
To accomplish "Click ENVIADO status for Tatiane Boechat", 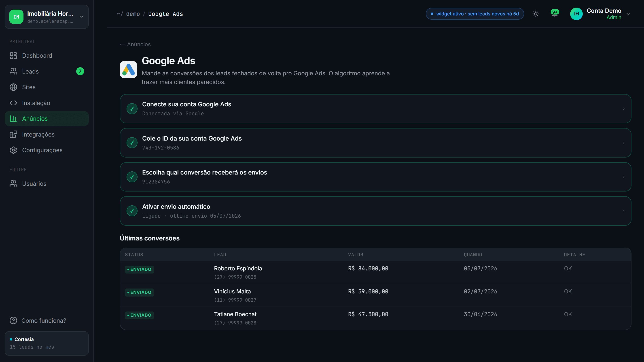I will [139, 315].
